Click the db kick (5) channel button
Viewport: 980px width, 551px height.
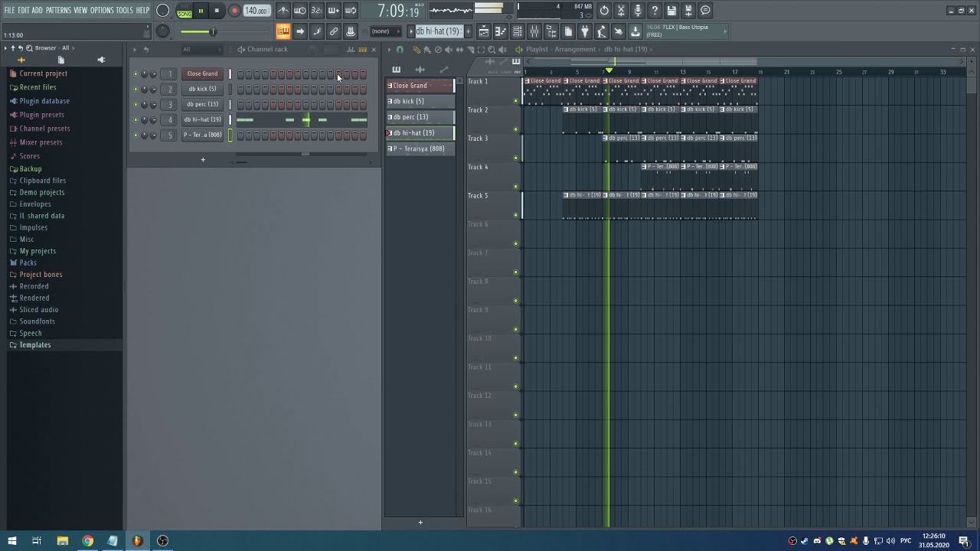[202, 90]
